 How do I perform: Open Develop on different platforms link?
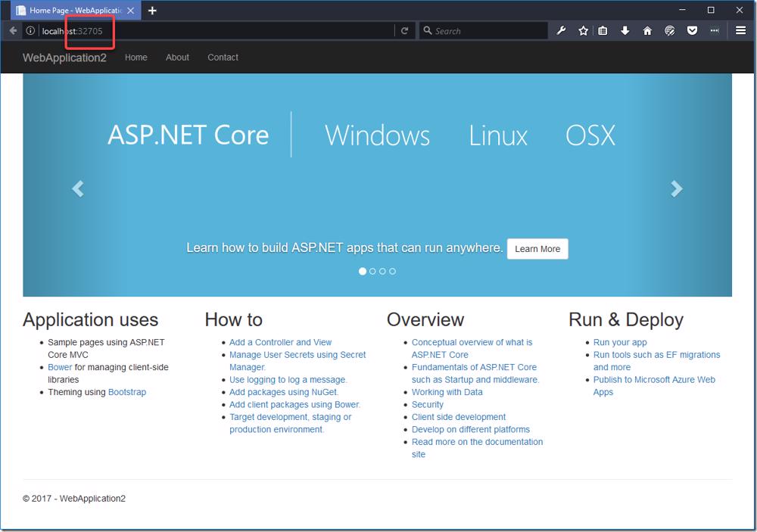[x=471, y=429]
